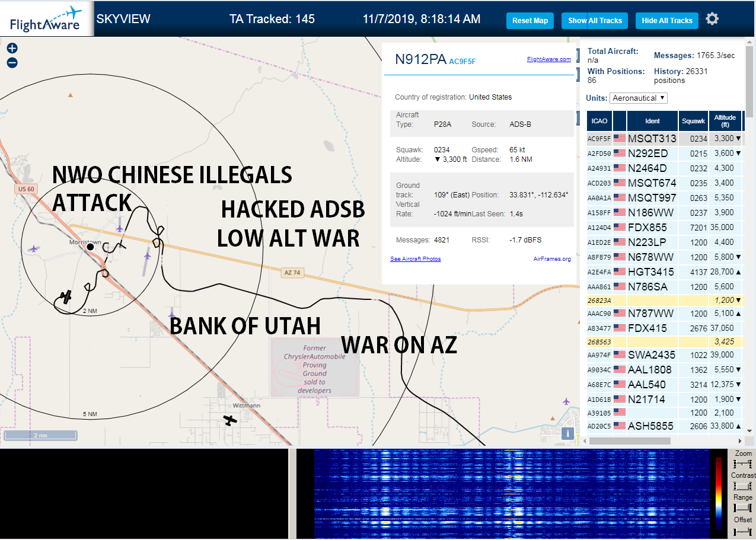Click the waterfall color scale bar

click(719, 493)
